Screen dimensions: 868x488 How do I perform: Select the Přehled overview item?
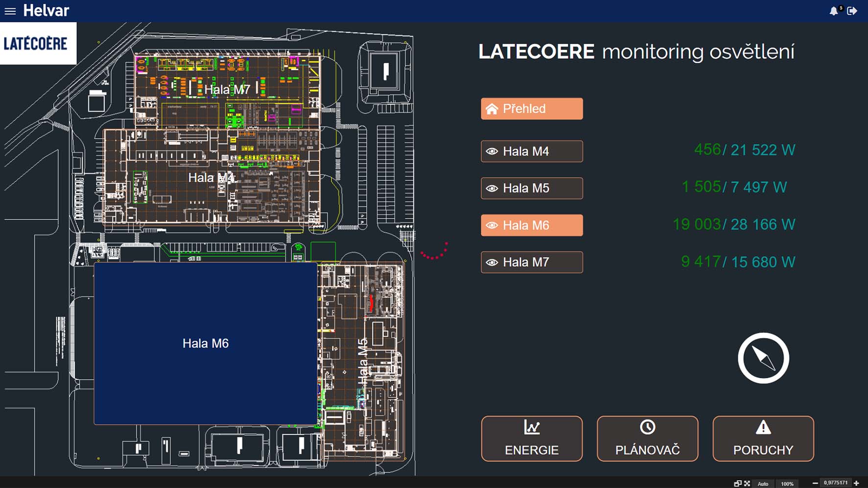click(x=532, y=109)
